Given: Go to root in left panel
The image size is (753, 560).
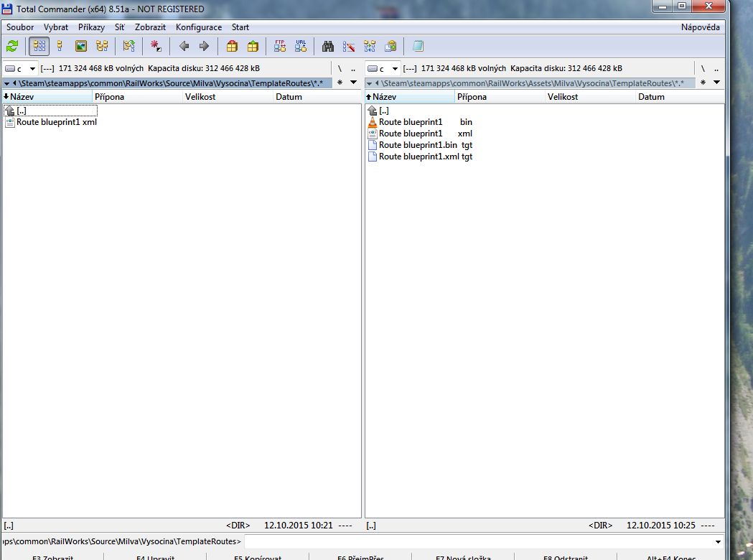Looking at the screenshot, I should [x=340, y=69].
